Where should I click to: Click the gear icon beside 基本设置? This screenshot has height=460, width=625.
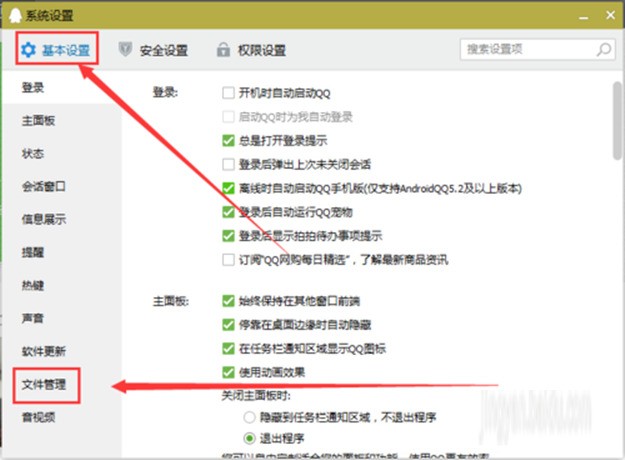tap(28, 50)
